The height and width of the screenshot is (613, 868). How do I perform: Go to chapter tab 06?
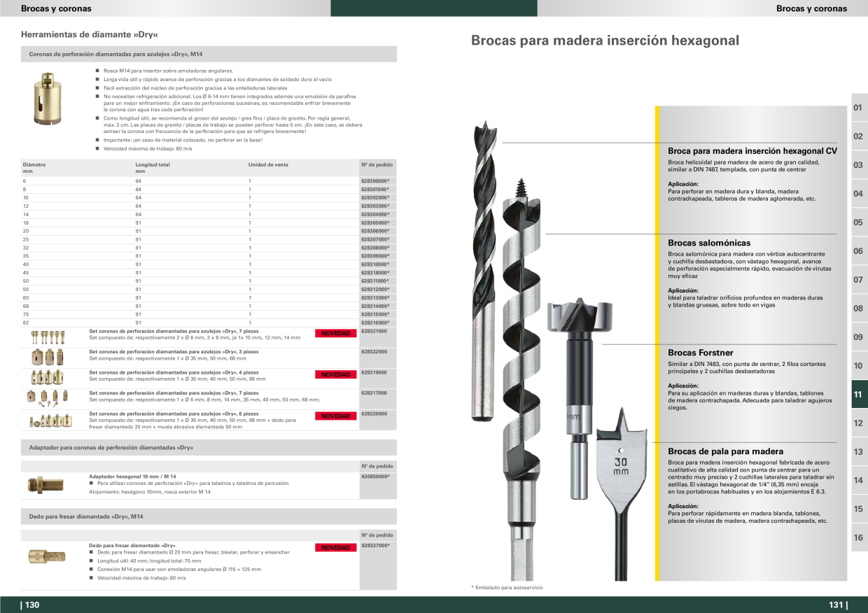click(x=859, y=251)
